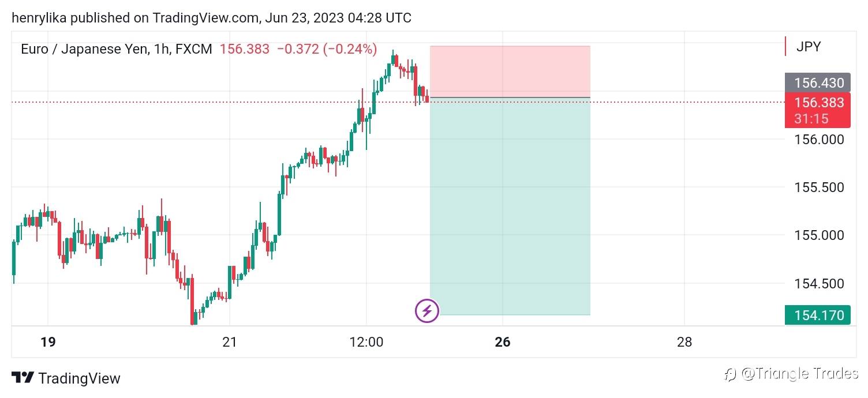Click the 156.000 price scale label
Viewport: 868px width, 398px height.
(x=819, y=140)
